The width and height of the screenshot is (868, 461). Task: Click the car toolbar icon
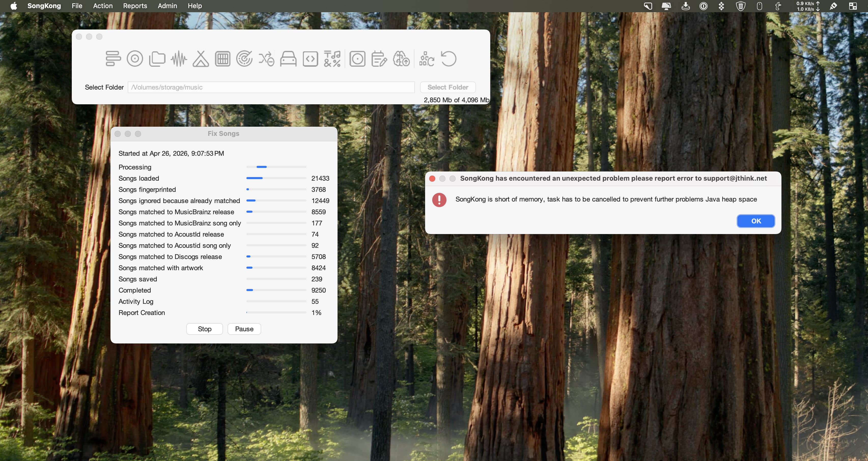coord(288,59)
